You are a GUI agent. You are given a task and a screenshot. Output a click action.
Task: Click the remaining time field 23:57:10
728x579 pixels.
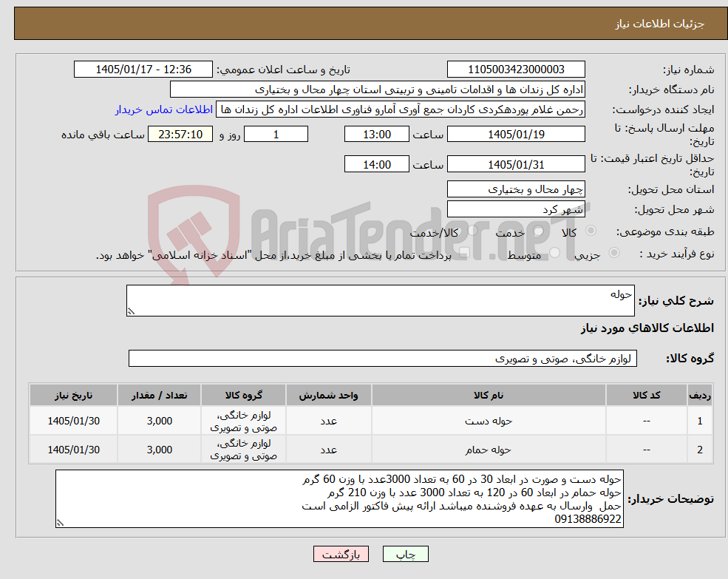180,135
